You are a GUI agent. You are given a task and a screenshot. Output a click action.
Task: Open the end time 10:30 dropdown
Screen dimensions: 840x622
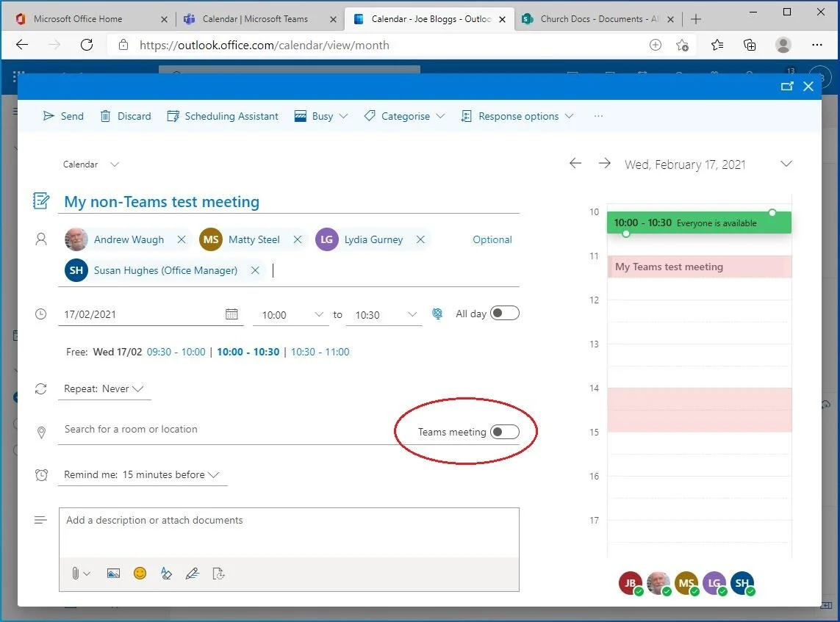click(385, 315)
